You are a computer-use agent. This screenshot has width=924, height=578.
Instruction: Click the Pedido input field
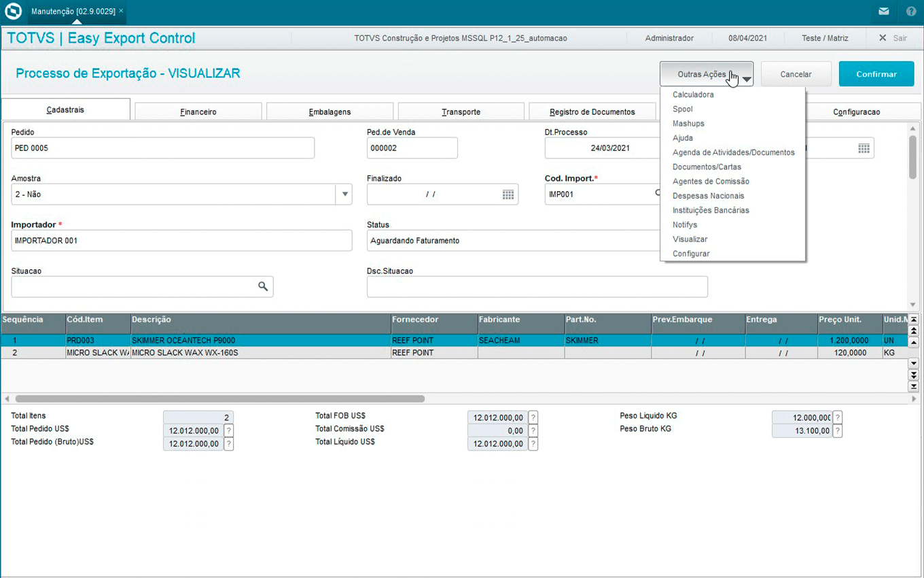coord(163,148)
